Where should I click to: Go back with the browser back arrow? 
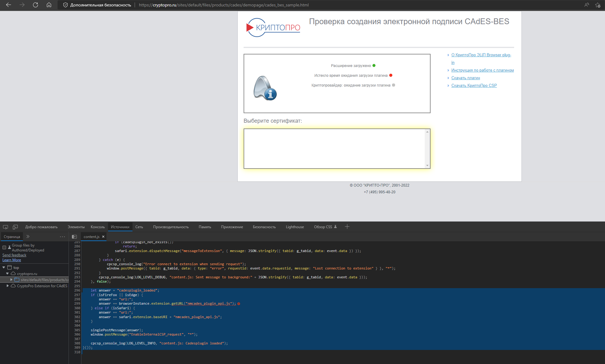pos(9,5)
